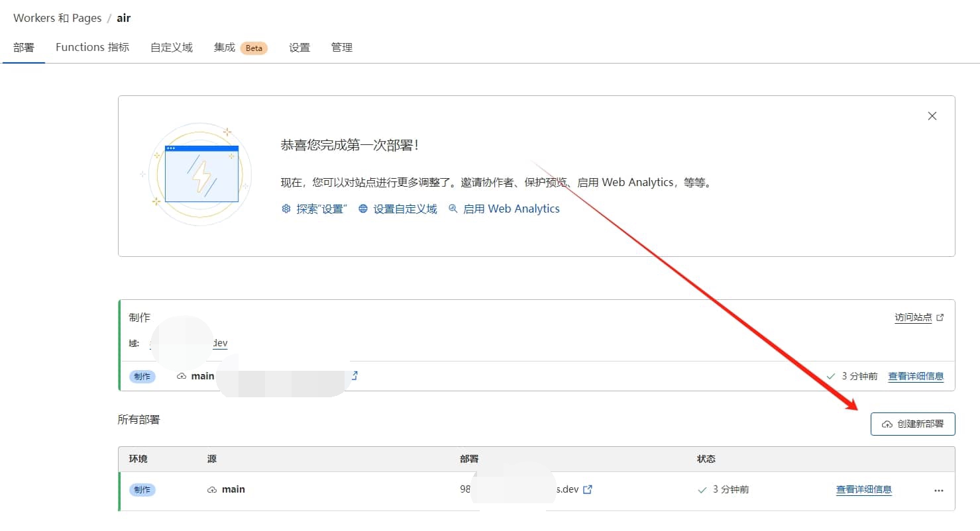Click the 访问站点 link
The width and height of the screenshot is (980, 531).
pyautogui.click(x=913, y=318)
